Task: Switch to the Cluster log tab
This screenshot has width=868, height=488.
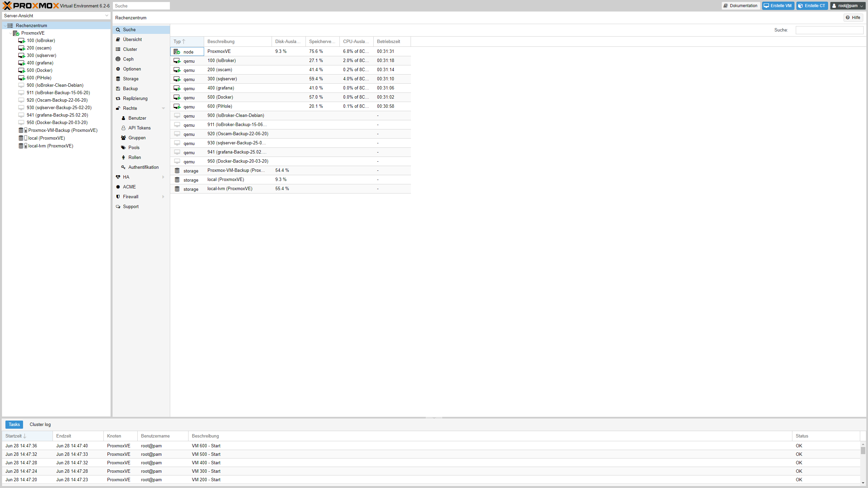Action: click(x=40, y=424)
